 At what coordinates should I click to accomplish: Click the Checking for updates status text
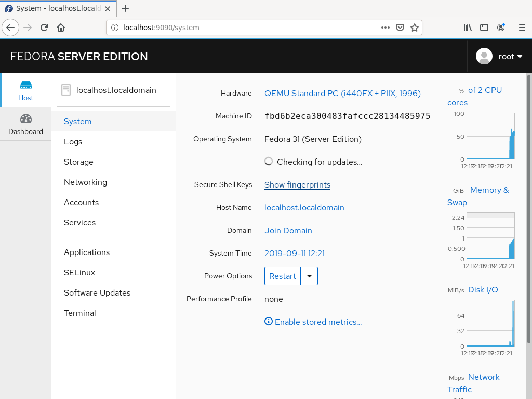pos(320,162)
